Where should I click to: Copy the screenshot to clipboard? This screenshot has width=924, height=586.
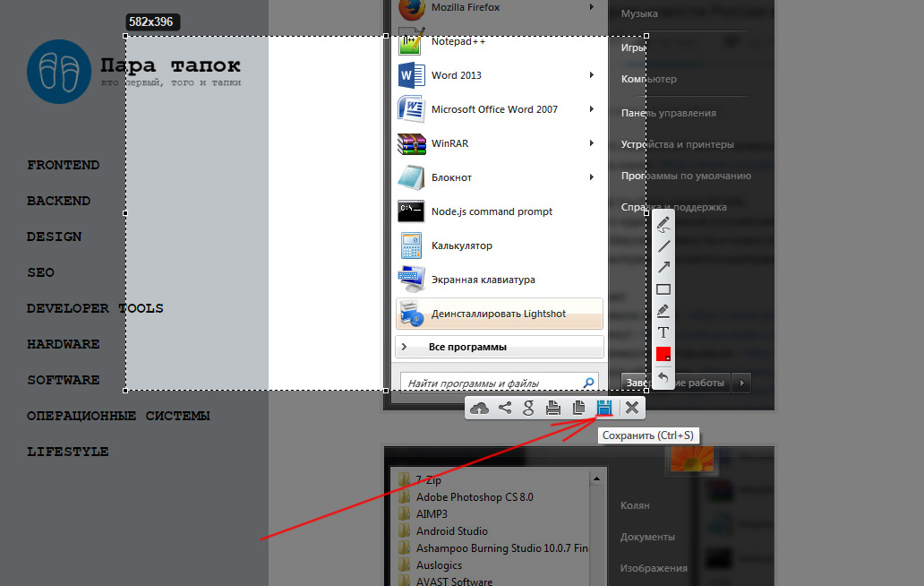(578, 408)
